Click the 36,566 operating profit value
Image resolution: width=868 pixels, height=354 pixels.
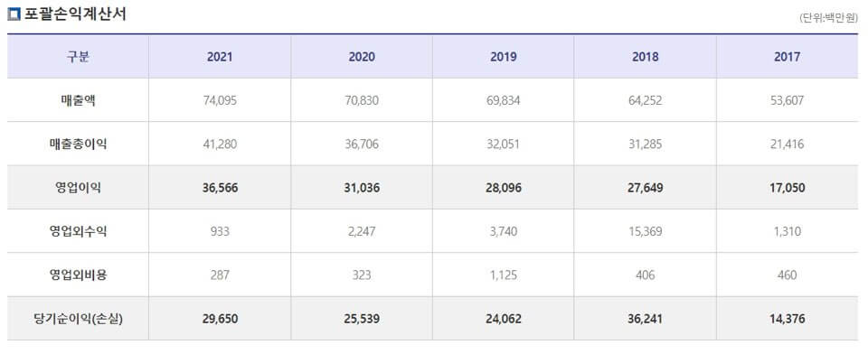(220, 188)
